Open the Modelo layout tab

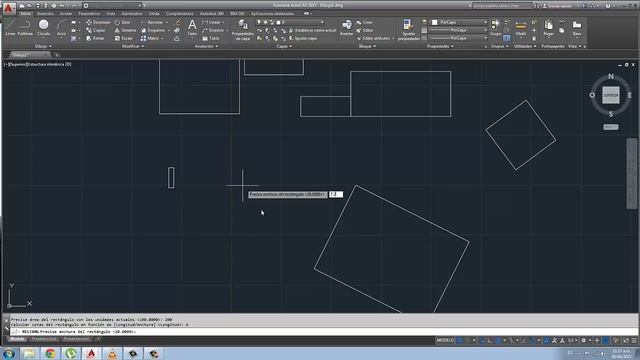tap(17, 339)
